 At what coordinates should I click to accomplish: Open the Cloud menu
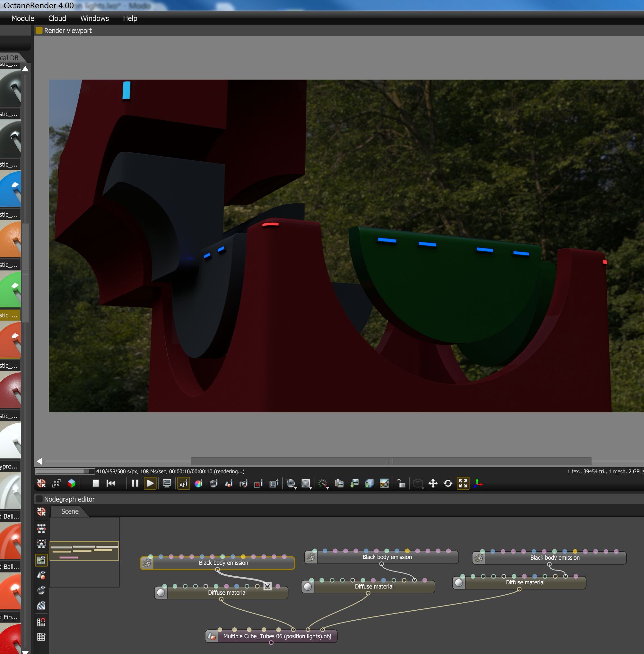tap(57, 18)
